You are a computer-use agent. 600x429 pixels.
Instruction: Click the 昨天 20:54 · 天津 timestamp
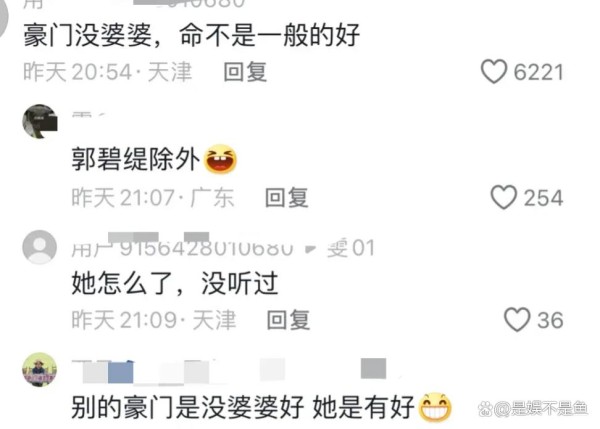108,72
